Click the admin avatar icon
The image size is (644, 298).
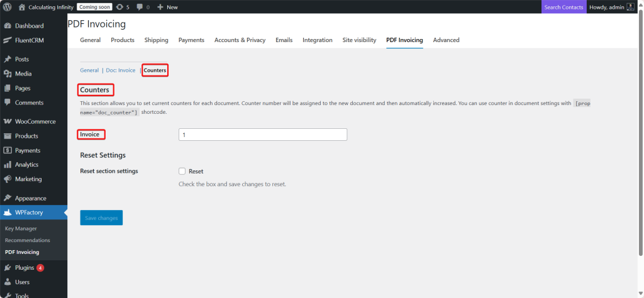tap(630, 7)
